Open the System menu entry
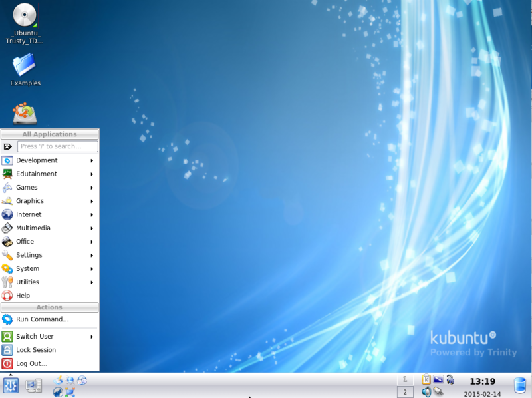532x398 pixels. (49, 269)
